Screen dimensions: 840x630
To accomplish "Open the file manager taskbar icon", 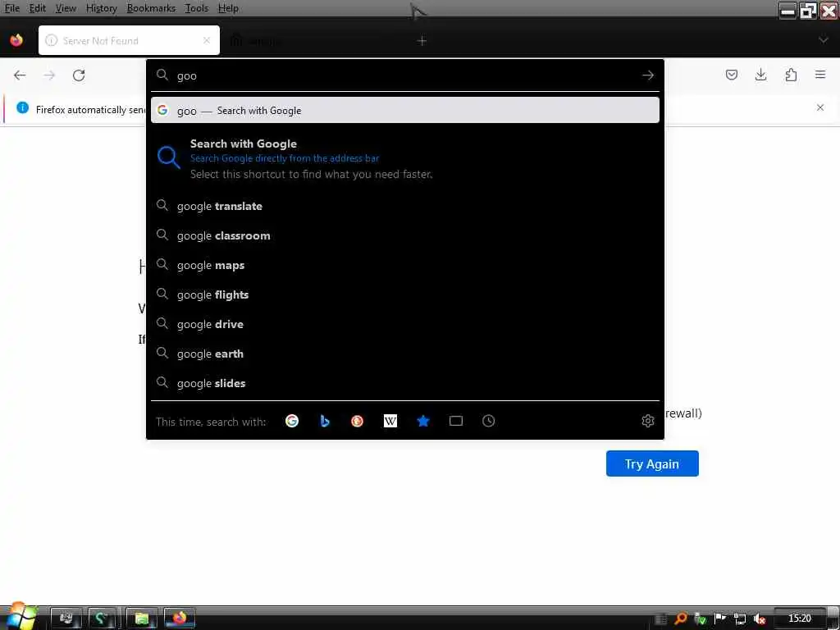I will point(141,619).
